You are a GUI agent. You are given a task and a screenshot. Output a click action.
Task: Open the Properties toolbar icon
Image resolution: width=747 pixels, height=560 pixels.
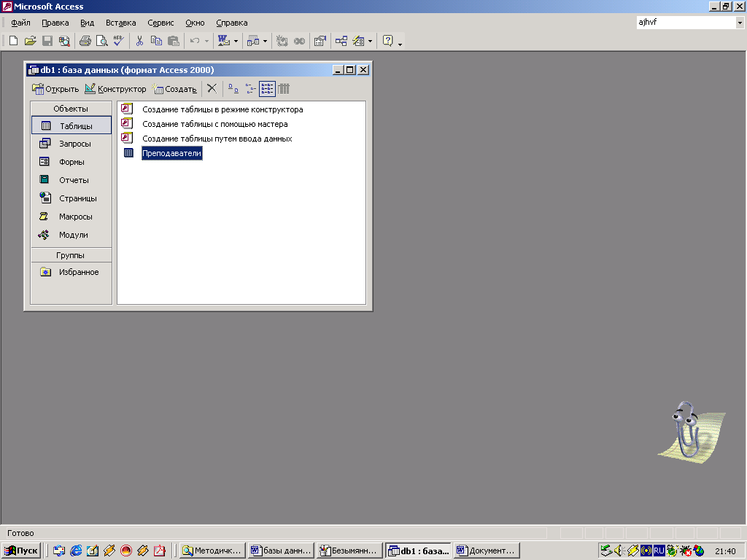pyautogui.click(x=320, y=41)
